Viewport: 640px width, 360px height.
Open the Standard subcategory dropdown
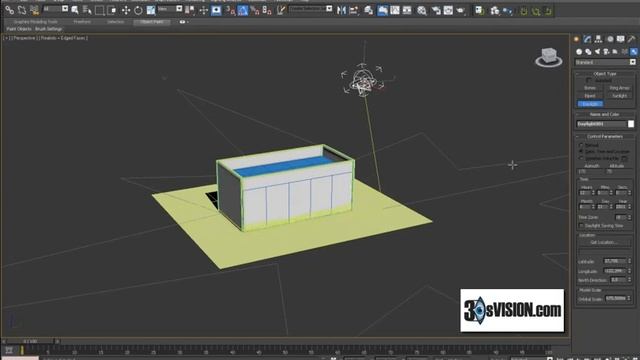tap(605, 62)
